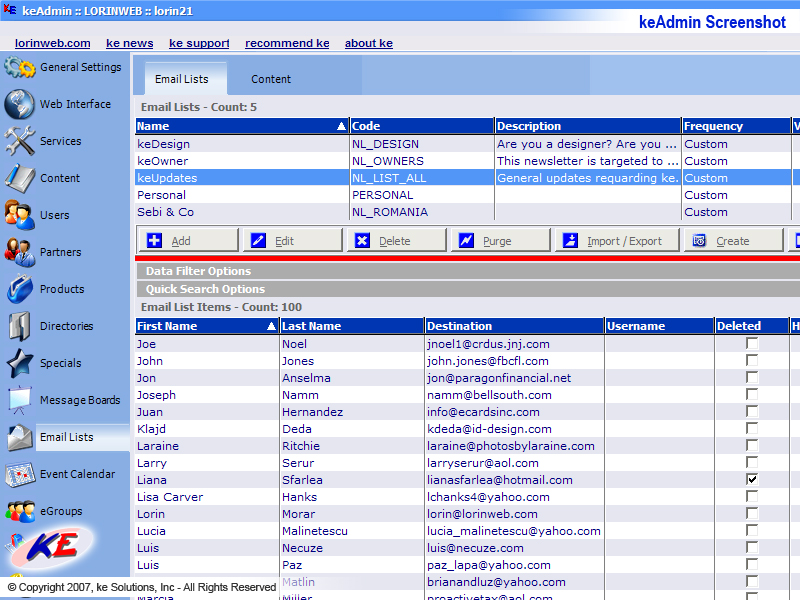Expand the Quick Search Options section

[468, 289]
